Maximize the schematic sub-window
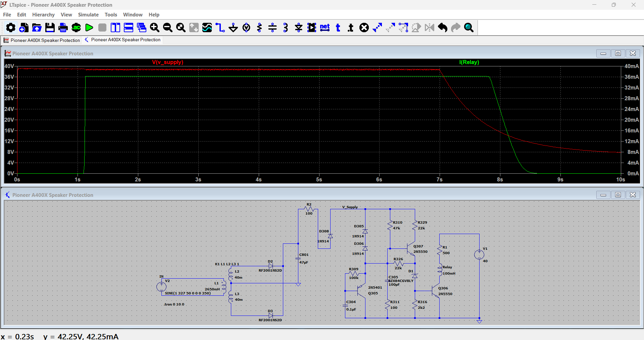This screenshot has height=340, width=644. coord(618,195)
